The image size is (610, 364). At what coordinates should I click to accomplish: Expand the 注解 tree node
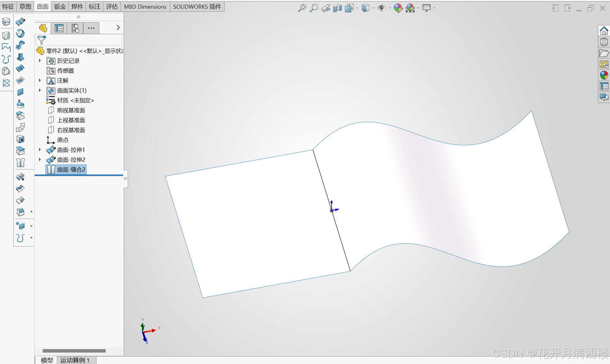40,80
